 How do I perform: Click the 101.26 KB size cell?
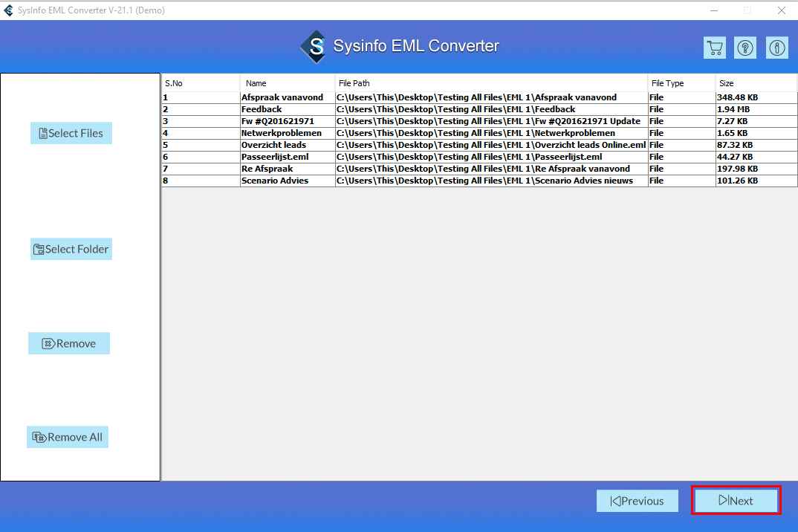pos(756,181)
